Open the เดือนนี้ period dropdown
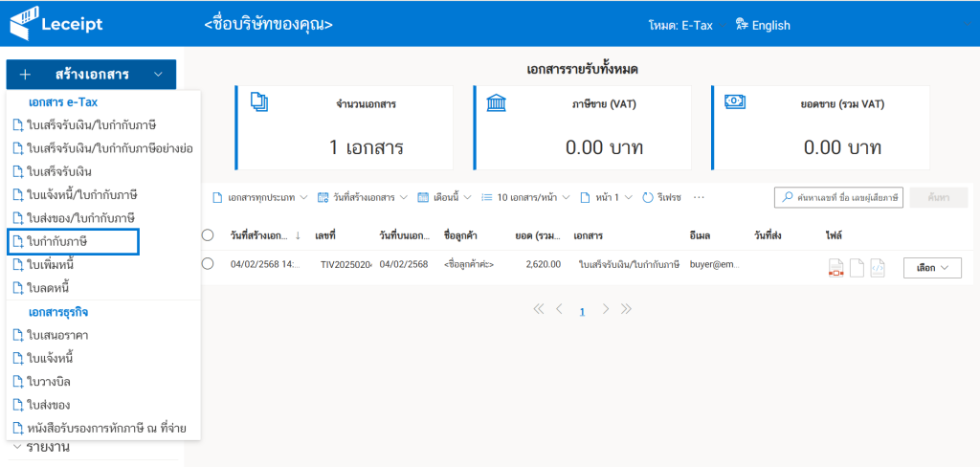Viewport: 980px width, 467px height. (444, 197)
